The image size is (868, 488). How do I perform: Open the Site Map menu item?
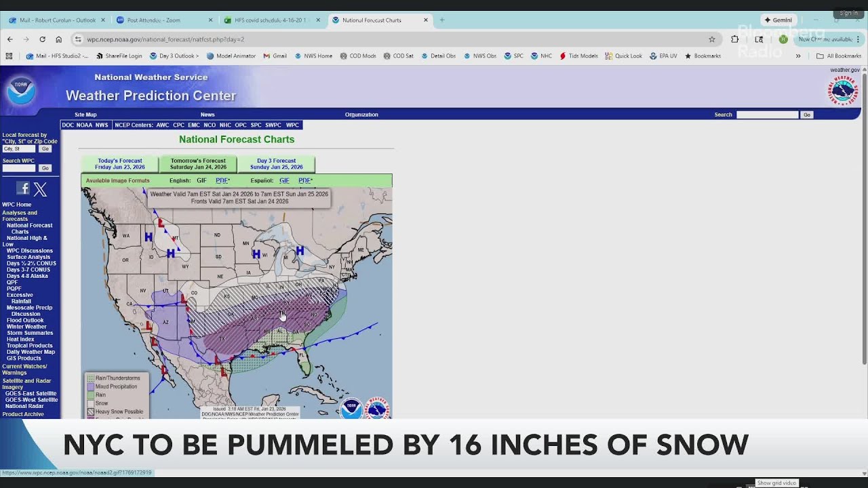point(85,115)
